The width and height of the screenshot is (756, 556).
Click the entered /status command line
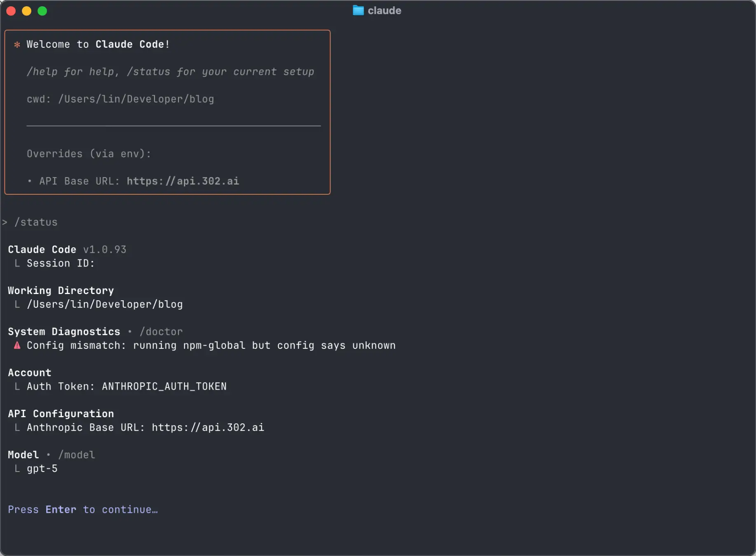click(36, 222)
